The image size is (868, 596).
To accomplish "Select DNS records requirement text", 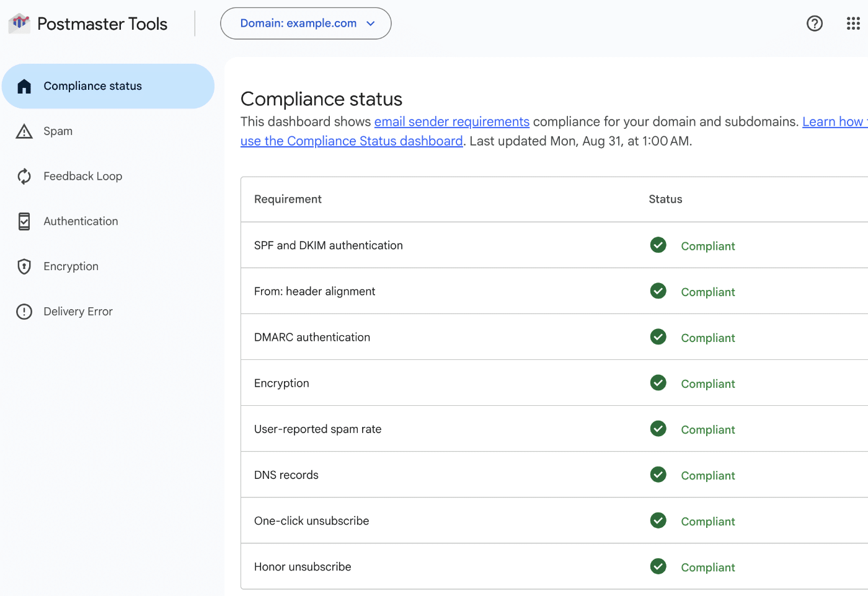I will [286, 475].
